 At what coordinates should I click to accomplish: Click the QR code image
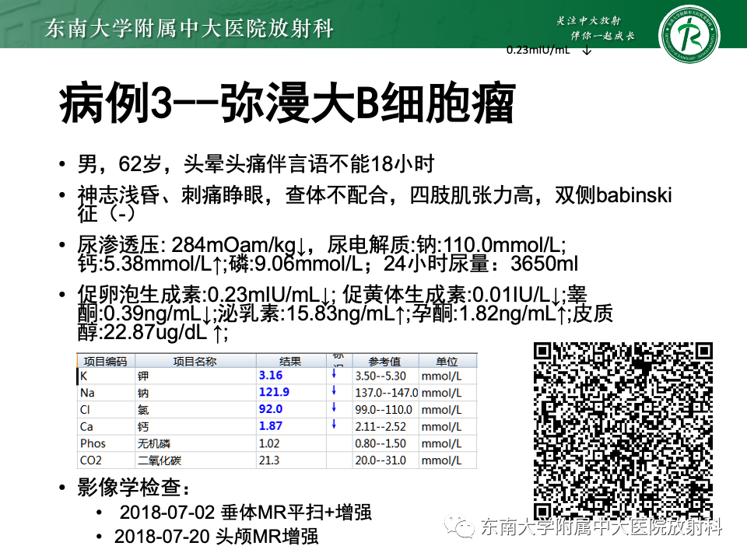(x=623, y=430)
